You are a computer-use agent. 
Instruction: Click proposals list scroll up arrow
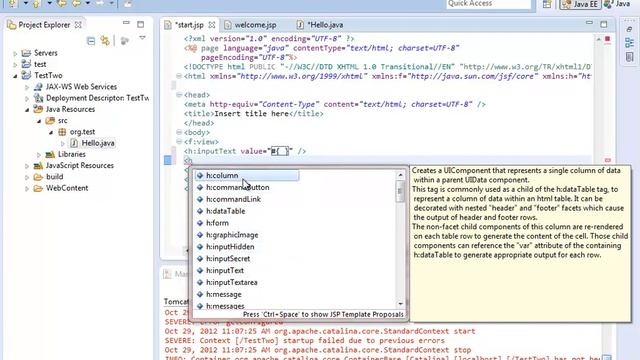[400, 176]
